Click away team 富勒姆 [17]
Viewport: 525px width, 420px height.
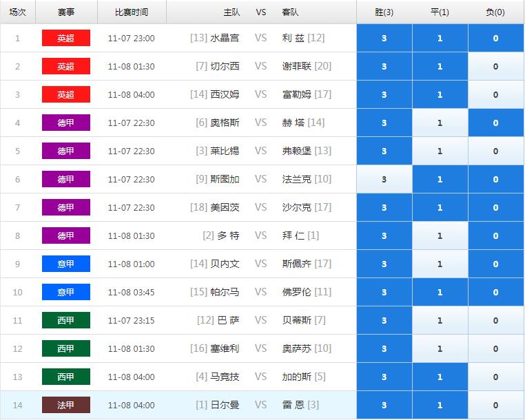[x=307, y=94]
